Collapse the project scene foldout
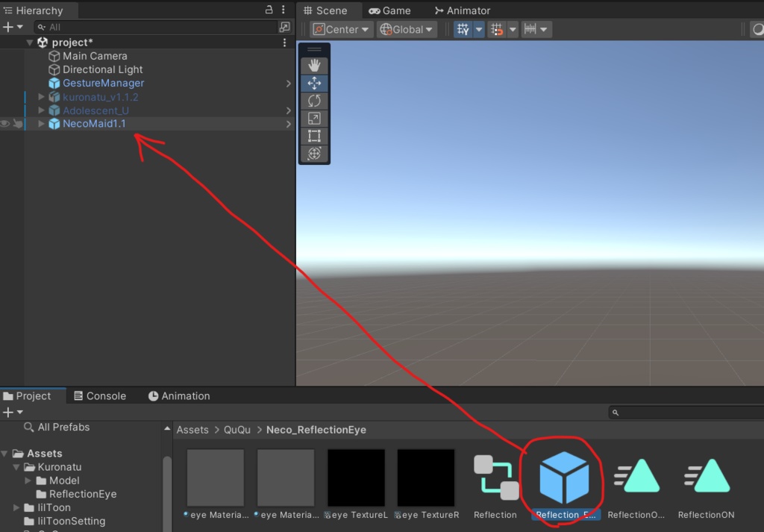 tap(30, 43)
